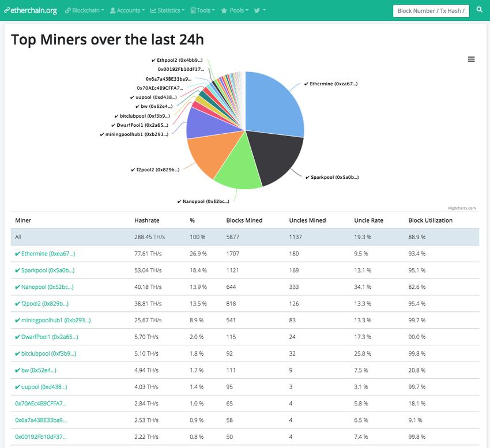The height and width of the screenshot is (448, 490).
Task: Click DwarfPool1's 5.70 TH/s hashrate cell
Action: pyautogui.click(x=146, y=337)
